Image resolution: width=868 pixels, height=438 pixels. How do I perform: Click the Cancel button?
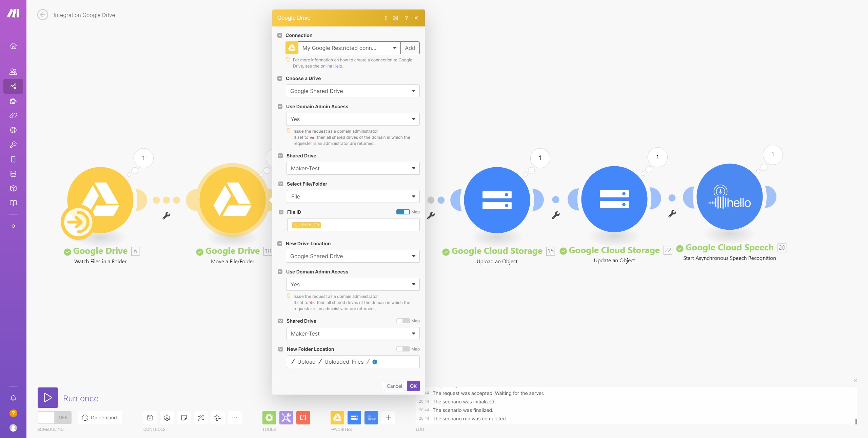[x=394, y=386]
